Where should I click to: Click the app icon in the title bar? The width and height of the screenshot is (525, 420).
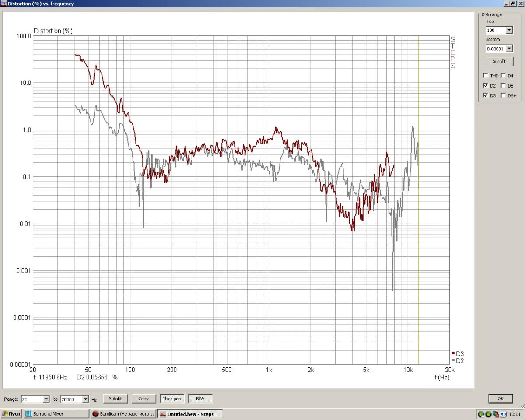[x=3, y=3]
